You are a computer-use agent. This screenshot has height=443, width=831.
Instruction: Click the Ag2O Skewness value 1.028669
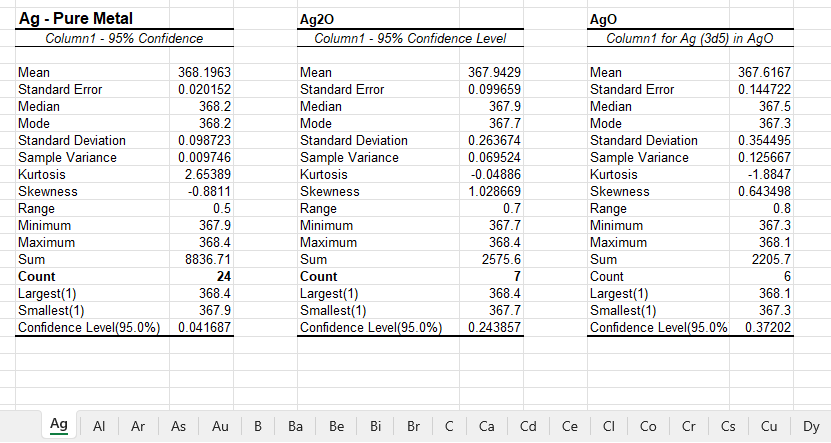click(x=493, y=191)
